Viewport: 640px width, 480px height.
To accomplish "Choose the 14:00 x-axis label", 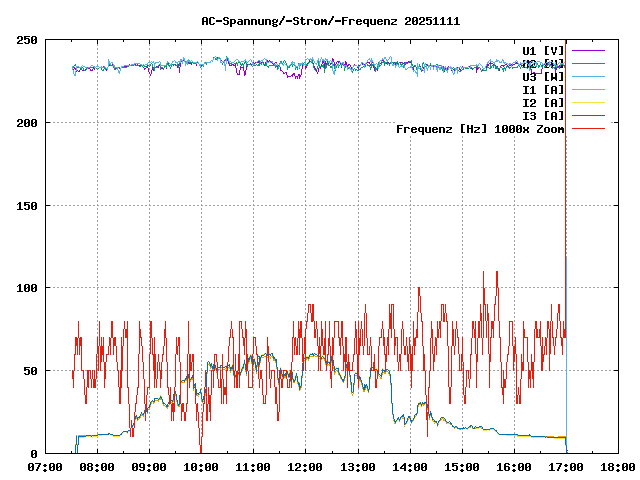I will (409, 467).
